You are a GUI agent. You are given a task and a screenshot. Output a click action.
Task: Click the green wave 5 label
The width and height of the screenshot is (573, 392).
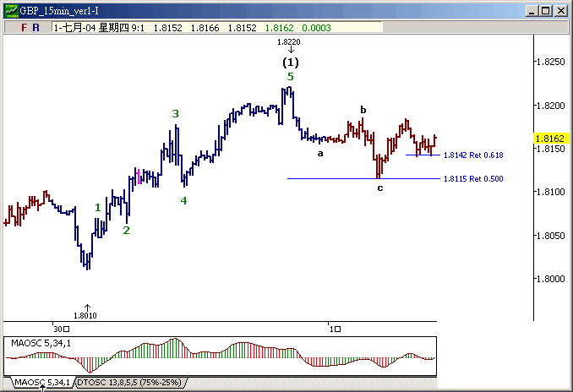point(290,77)
